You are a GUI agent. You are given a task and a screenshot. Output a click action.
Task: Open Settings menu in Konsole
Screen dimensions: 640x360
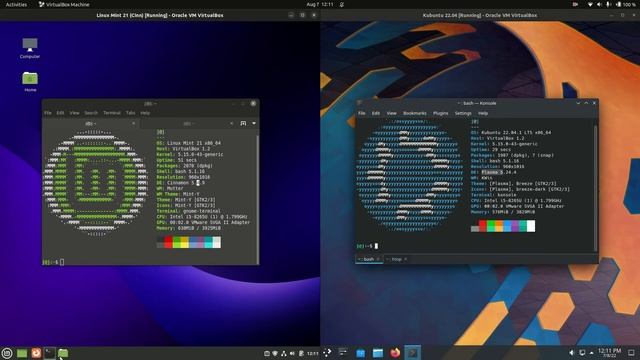pyautogui.click(x=463, y=113)
